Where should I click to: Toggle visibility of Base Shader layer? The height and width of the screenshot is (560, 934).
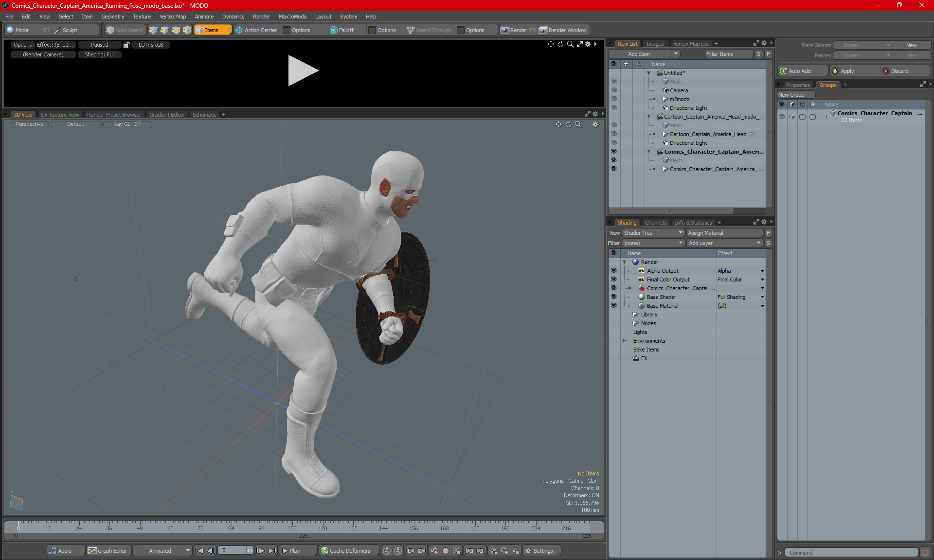tap(613, 297)
